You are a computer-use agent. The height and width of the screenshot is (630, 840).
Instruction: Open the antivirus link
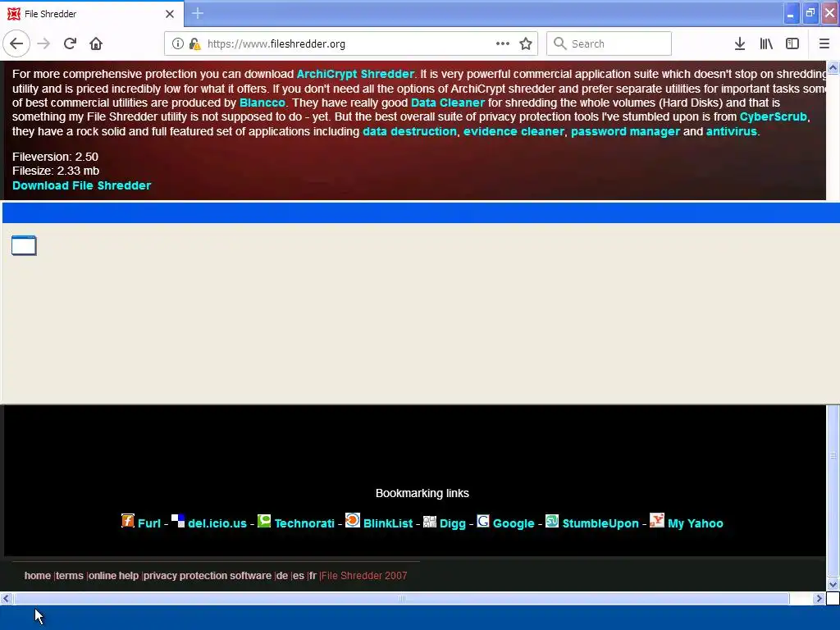click(x=731, y=131)
